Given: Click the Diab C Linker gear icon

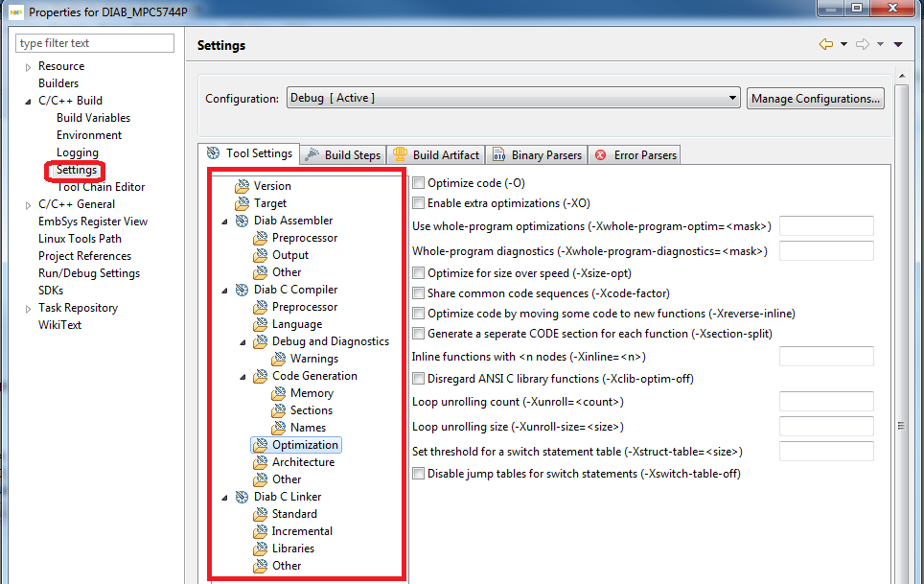Looking at the screenshot, I should click(x=242, y=497).
